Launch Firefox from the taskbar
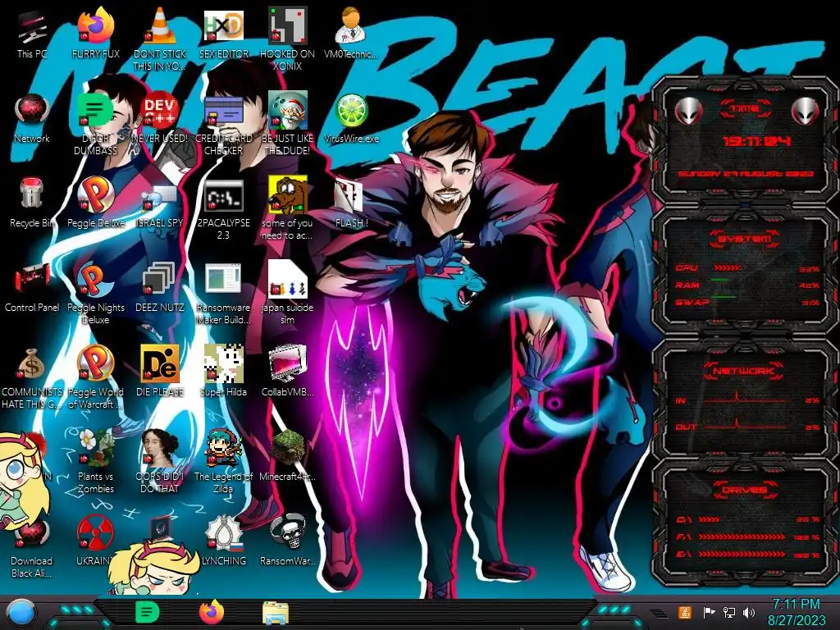 212,612
